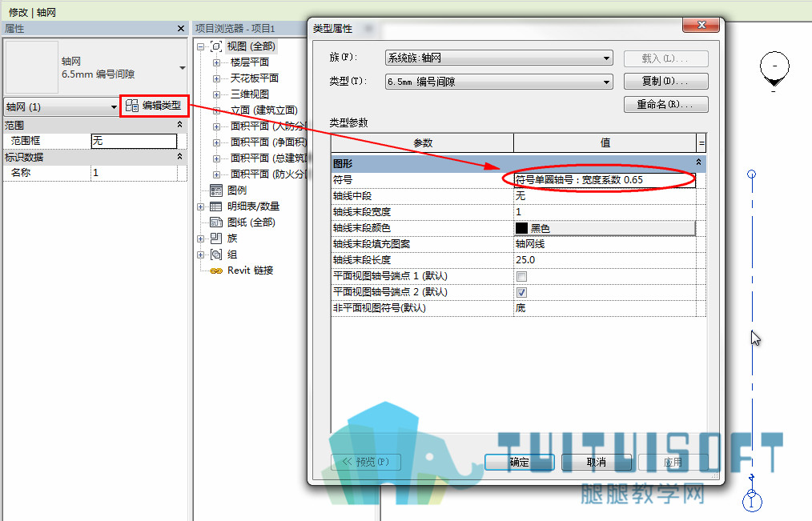This screenshot has height=521, width=812.
Task: Click the bottom grid bubble numbered 1
Action: (x=752, y=501)
